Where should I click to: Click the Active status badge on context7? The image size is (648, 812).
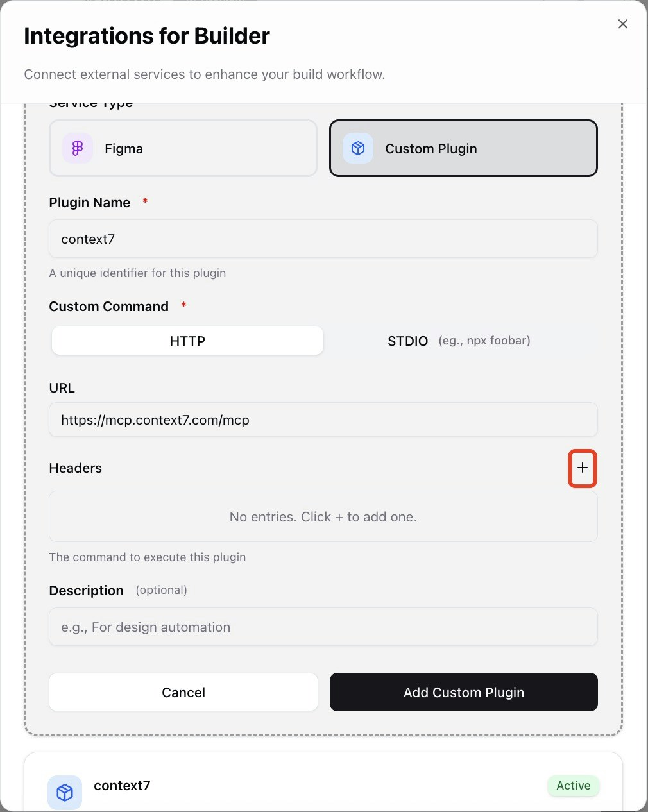573,786
